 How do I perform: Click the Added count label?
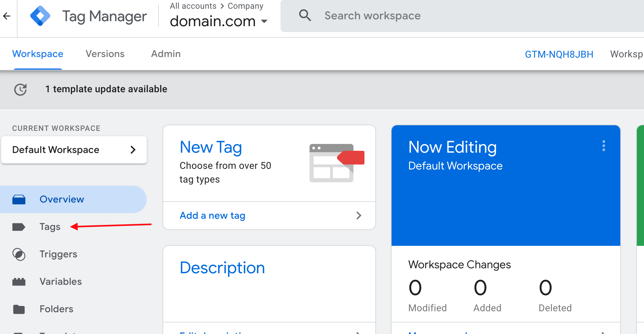click(487, 308)
